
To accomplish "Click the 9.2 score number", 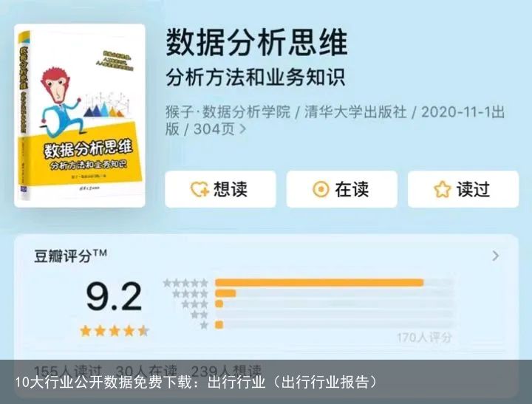I will click(114, 298).
